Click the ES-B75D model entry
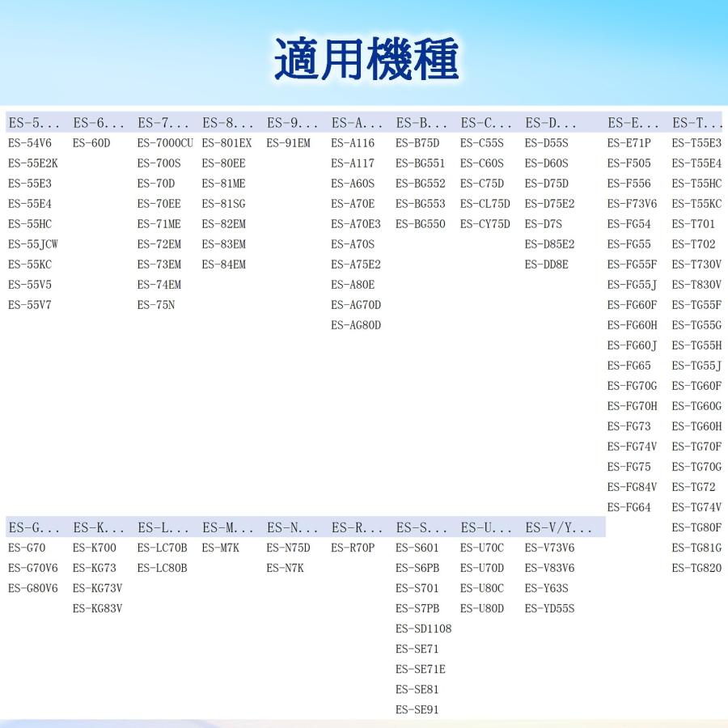This screenshot has height=728, width=728. 417,143
